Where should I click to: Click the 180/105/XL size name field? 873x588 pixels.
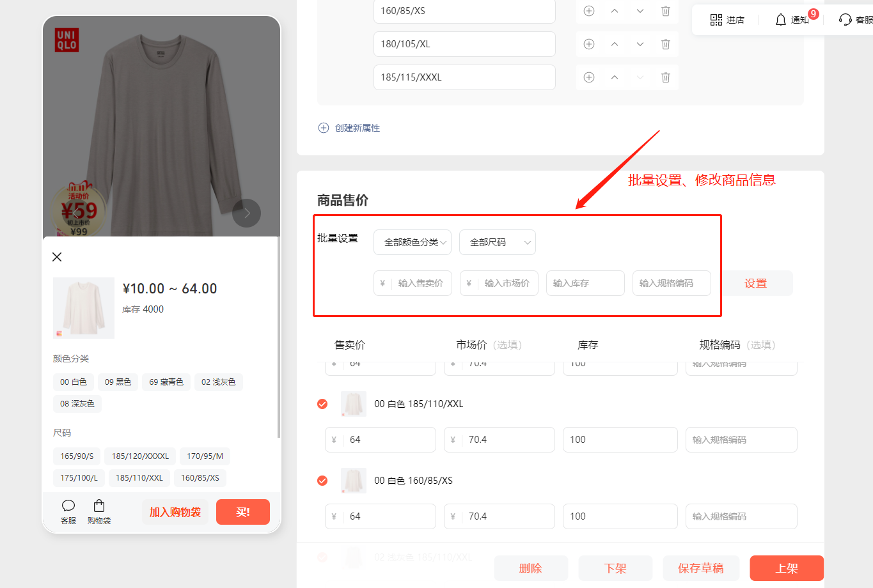tap(464, 44)
